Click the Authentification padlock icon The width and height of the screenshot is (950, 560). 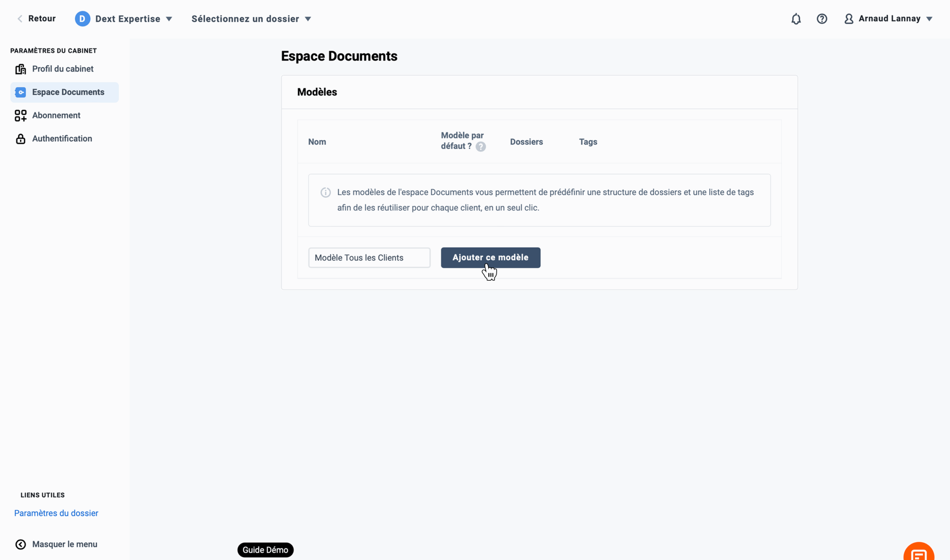21,139
